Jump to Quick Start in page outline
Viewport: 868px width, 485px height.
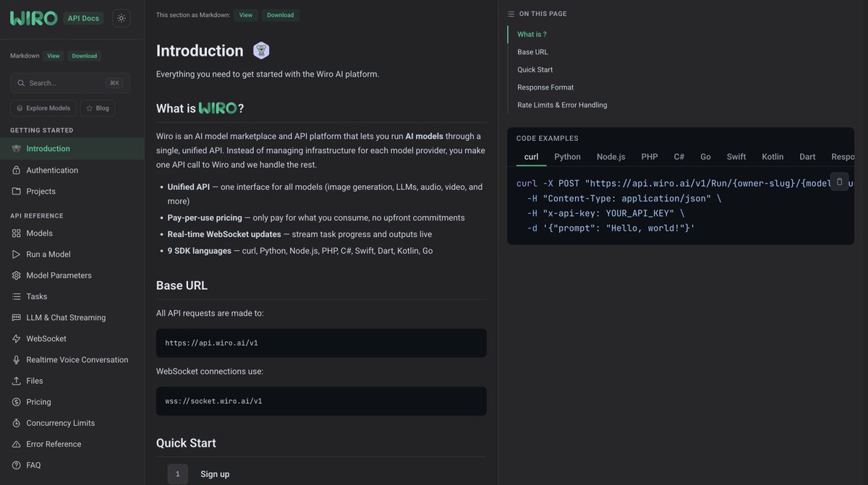535,69
